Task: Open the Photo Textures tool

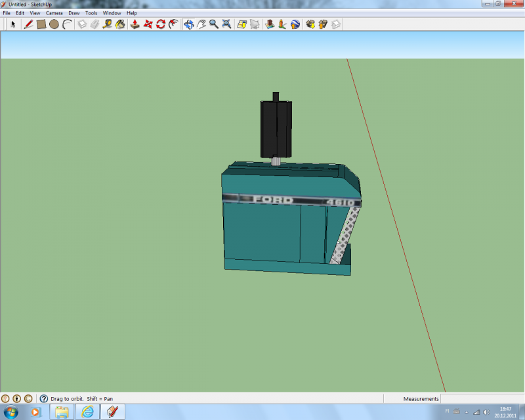Action: pos(282,24)
